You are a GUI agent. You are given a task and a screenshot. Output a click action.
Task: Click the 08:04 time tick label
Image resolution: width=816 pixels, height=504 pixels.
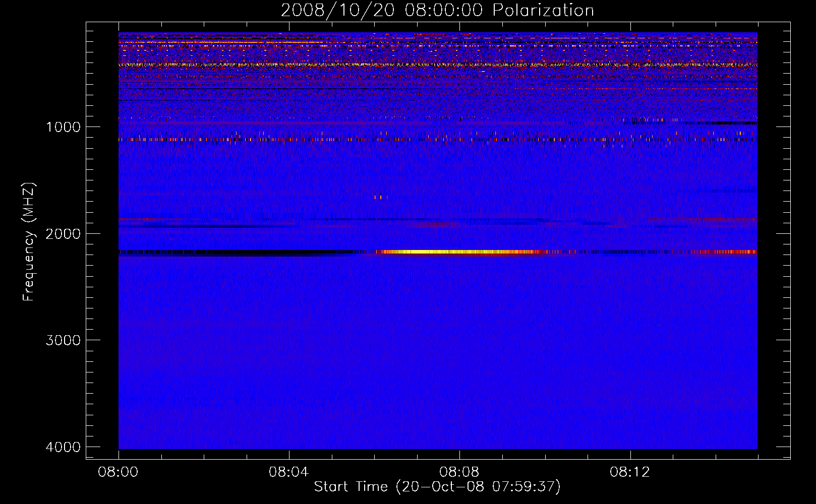click(x=288, y=472)
